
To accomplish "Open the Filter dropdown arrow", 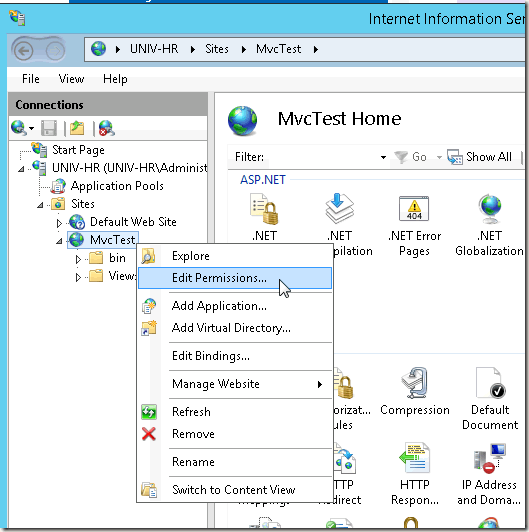I will coord(383,157).
